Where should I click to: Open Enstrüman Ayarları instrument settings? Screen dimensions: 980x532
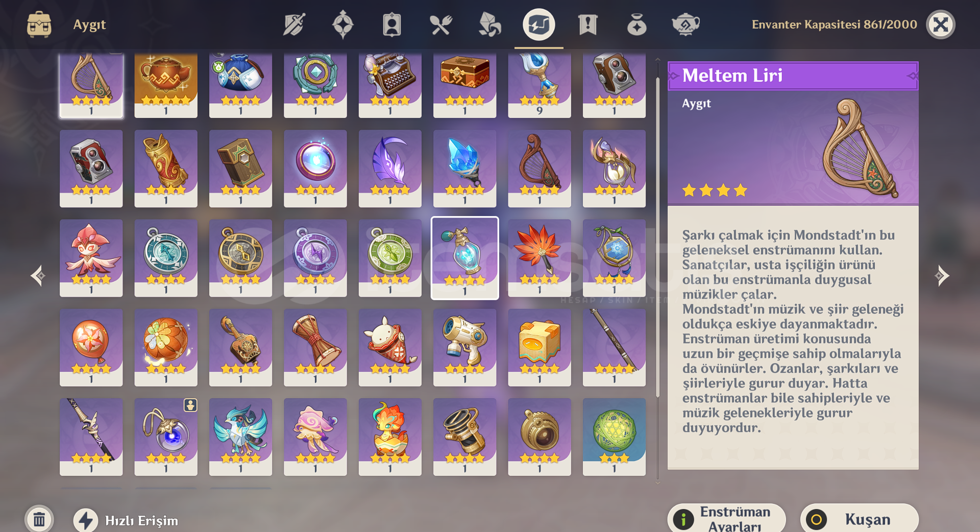pyautogui.click(x=727, y=519)
